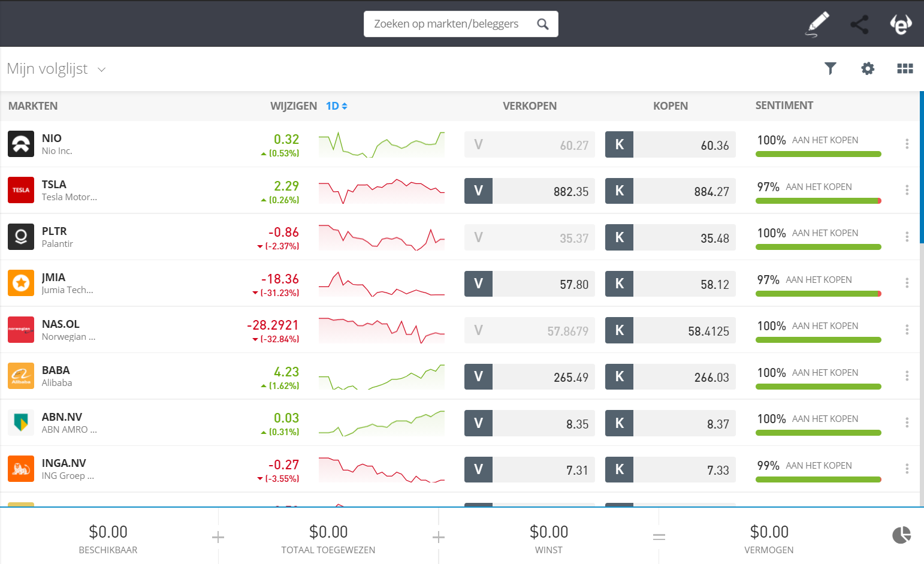The width and height of the screenshot is (924, 564).
Task: Open more options for JMIA row
Action: (907, 283)
